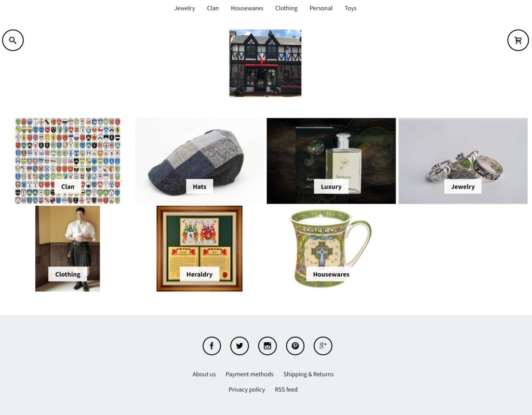532x415 pixels.
Task: Open the shopping cart icon
Action: tap(518, 41)
